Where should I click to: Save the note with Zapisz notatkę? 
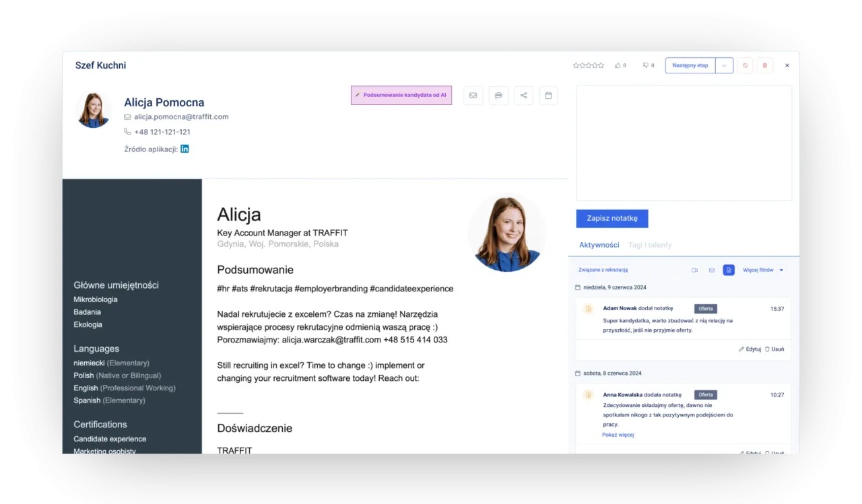pyautogui.click(x=611, y=218)
